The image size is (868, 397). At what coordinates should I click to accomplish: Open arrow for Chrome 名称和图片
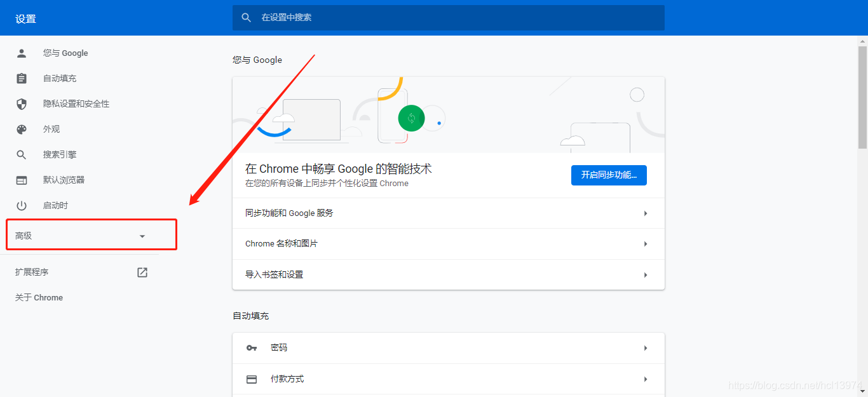coord(646,244)
